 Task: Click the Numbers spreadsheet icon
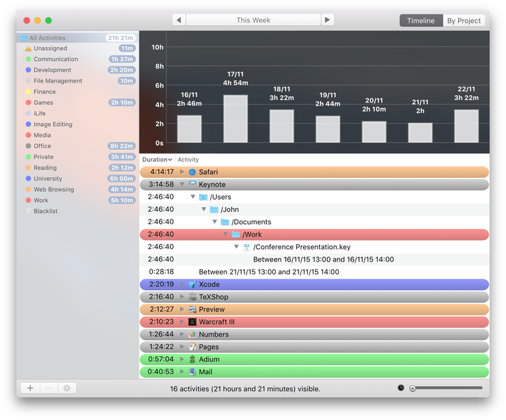[191, 334]
